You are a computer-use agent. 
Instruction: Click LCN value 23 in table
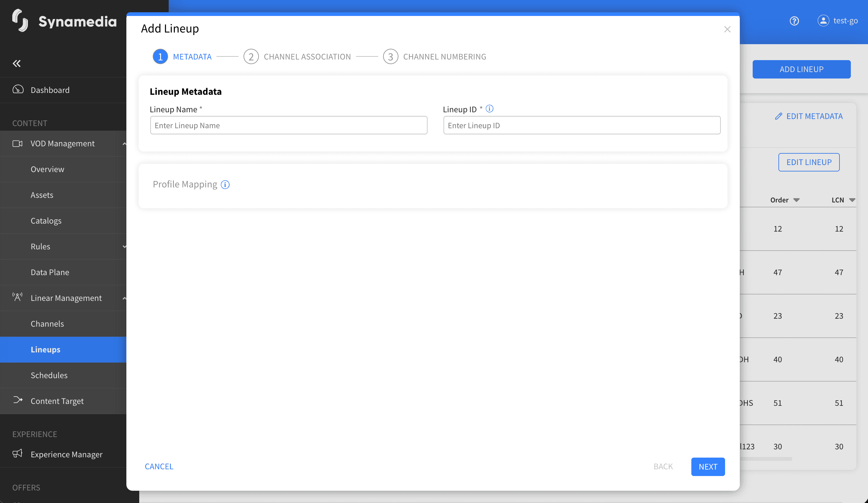tap(839, 316)
